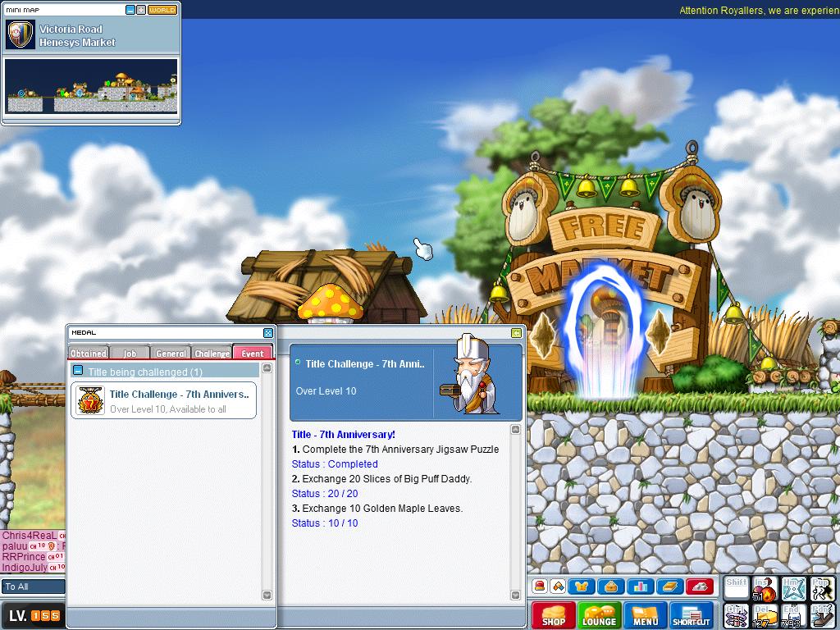Collapse the medal detail panel arrow

pyautogui.click(x=517, y=333)
